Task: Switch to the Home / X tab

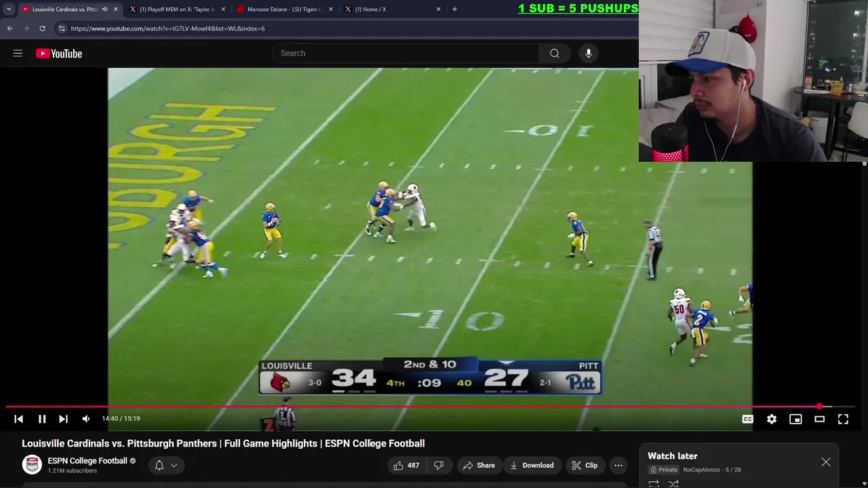Action: click(392, 9)
